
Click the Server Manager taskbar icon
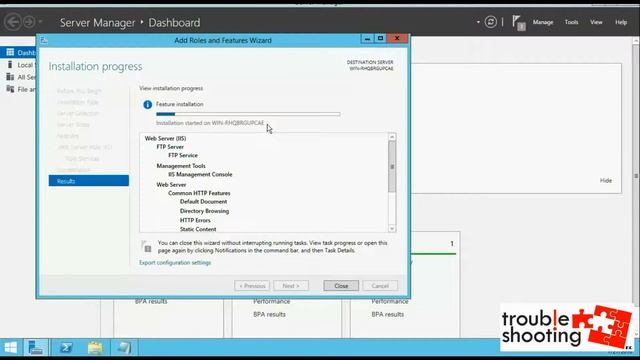click(36, 348)
